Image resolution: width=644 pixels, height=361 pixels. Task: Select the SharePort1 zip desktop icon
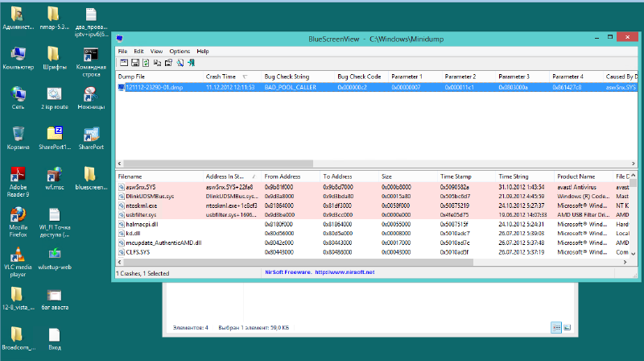[54, 138]
